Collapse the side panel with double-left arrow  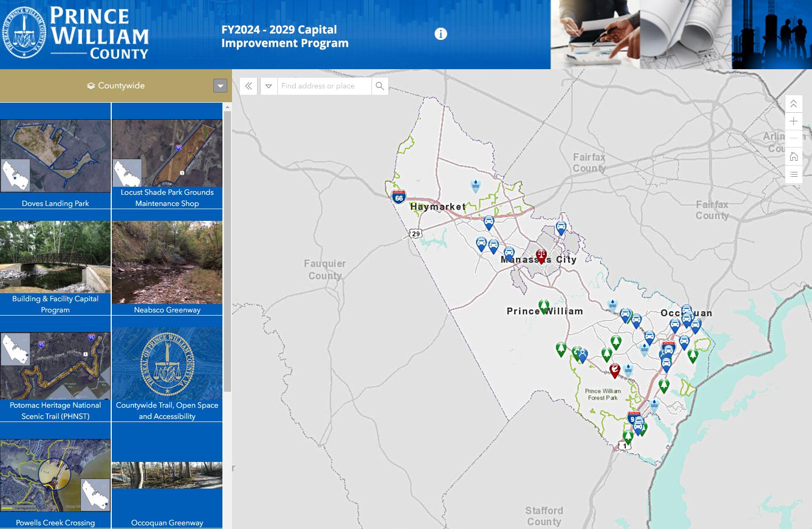[248, 86]
